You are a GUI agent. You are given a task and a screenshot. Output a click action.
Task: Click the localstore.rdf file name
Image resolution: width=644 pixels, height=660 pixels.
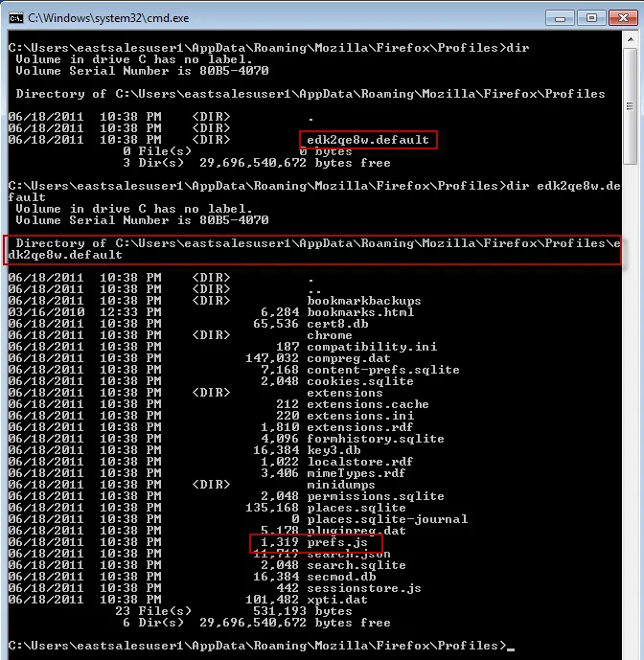tap(360, 462)
